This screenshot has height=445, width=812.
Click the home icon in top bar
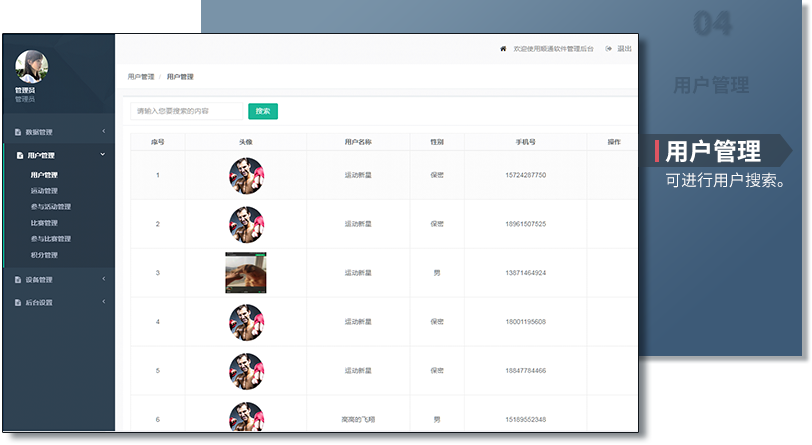(503, 48)
